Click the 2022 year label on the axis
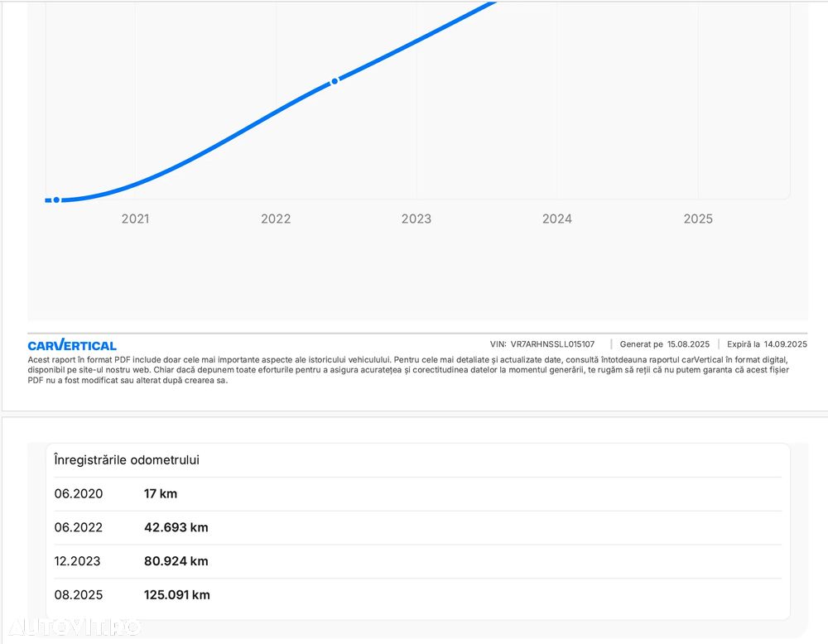This screenshot has height=644, width=828. [x=276, y=219]
